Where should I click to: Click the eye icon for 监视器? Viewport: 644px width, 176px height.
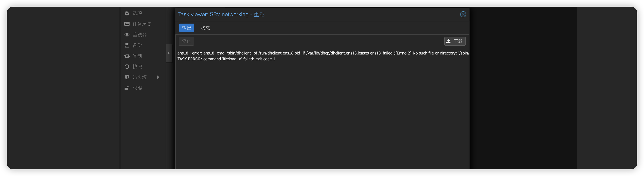(127, 35)
